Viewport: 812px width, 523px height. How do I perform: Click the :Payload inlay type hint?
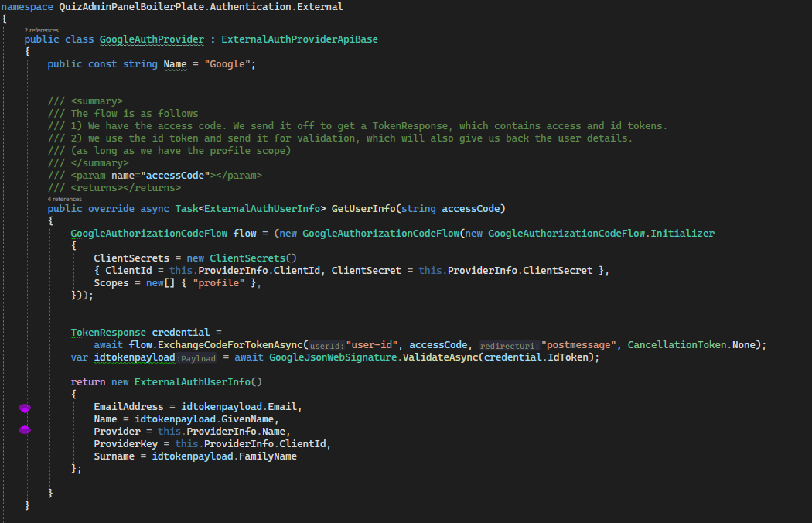click(x=196, y=358)
